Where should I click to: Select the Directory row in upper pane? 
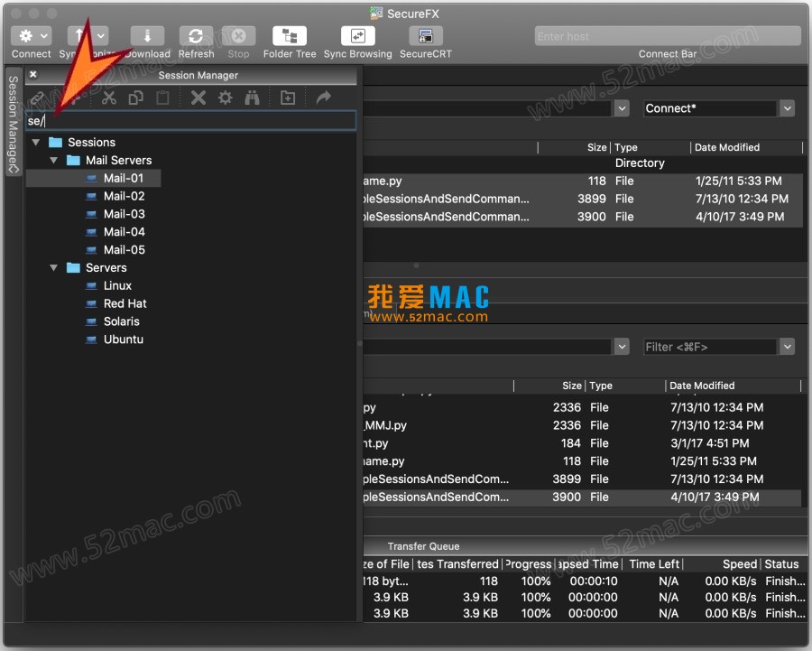click(583, 163)
